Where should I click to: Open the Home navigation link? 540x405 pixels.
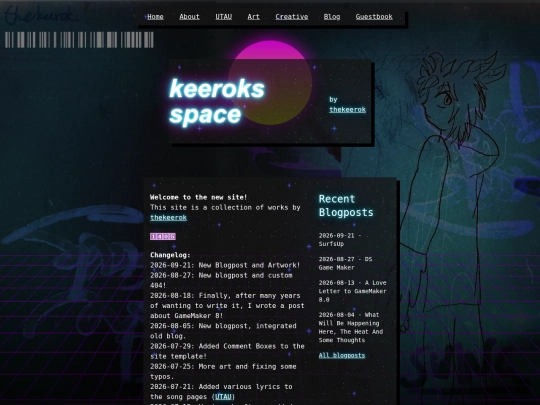pyautogui.click(x=155, y=17)
